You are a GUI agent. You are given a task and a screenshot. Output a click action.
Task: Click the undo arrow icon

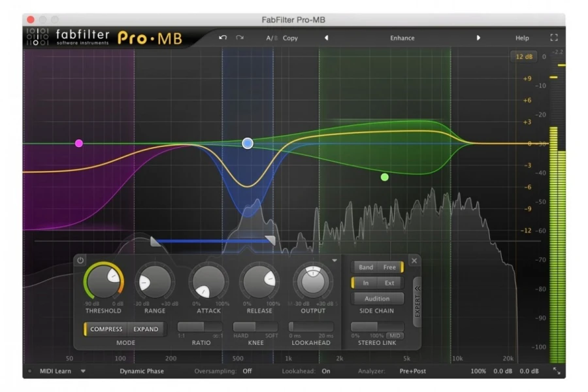coord(223,37)
